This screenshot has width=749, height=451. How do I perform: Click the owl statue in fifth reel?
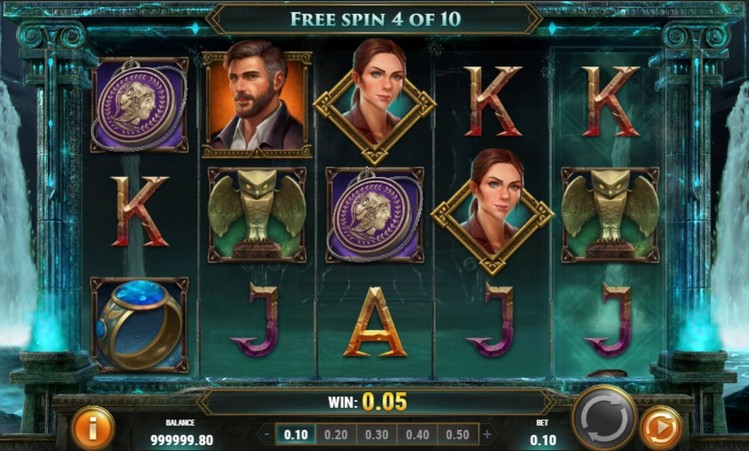pyautogui.click(x=610, y=215)
